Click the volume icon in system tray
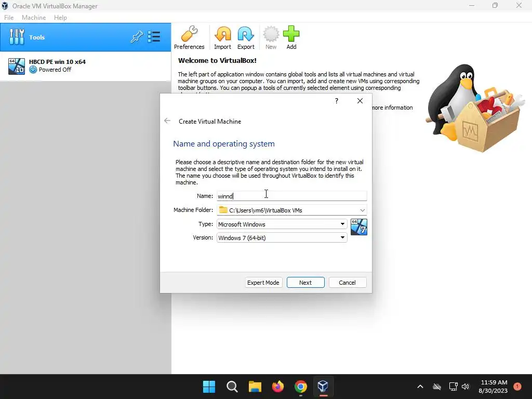The width and height of the screenshot is (532, 399). pos(465,387)
